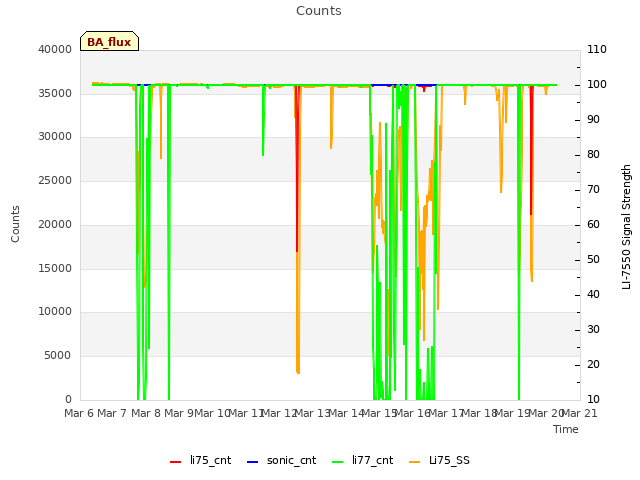Click the green li77_cnt dip near Mar 11
Image resolution: width=640 pixels, height=480 pixels.
coord(264,120)
